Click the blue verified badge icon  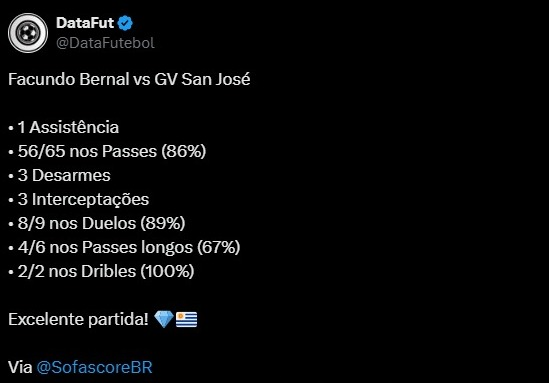pos(125,23)
